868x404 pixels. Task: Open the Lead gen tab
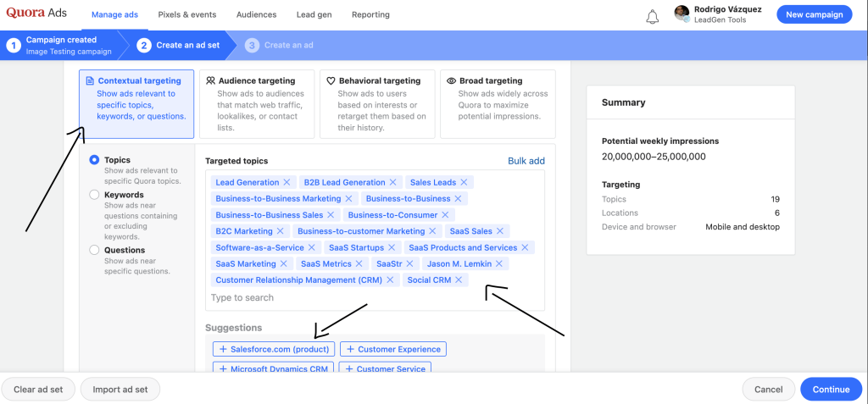(314, 15)
